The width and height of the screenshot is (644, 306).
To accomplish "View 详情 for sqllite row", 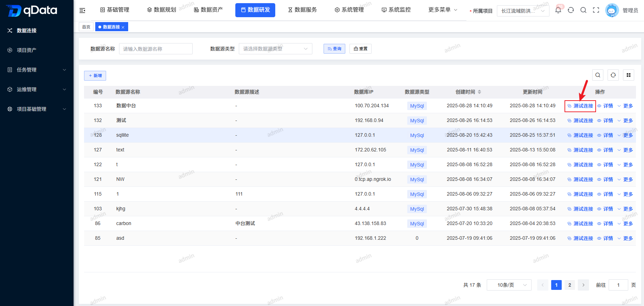I will click(x=605, y=135).
